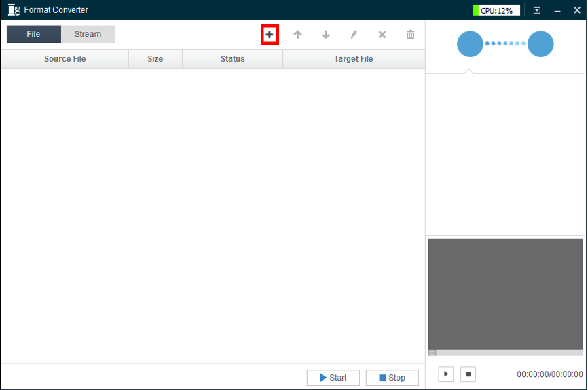Select the File tab
The height and width of the screenshot is (390, 588).
(x=33, y=34)
